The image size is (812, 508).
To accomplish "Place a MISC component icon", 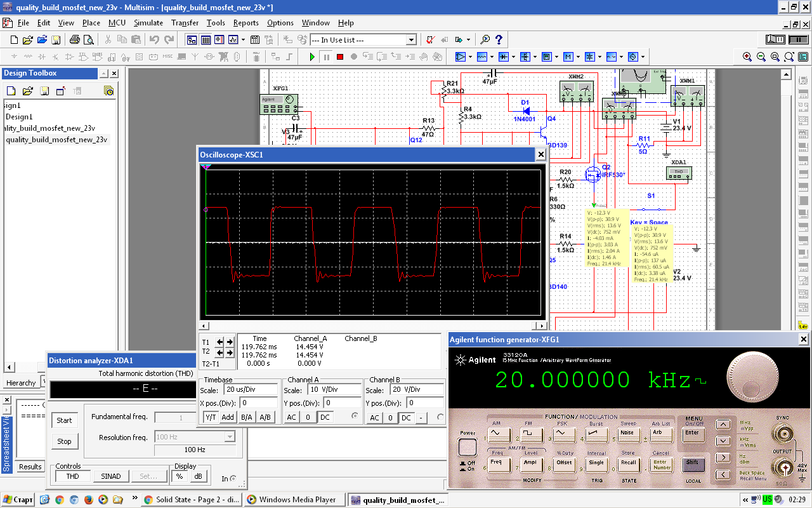I will pos(167,56).
